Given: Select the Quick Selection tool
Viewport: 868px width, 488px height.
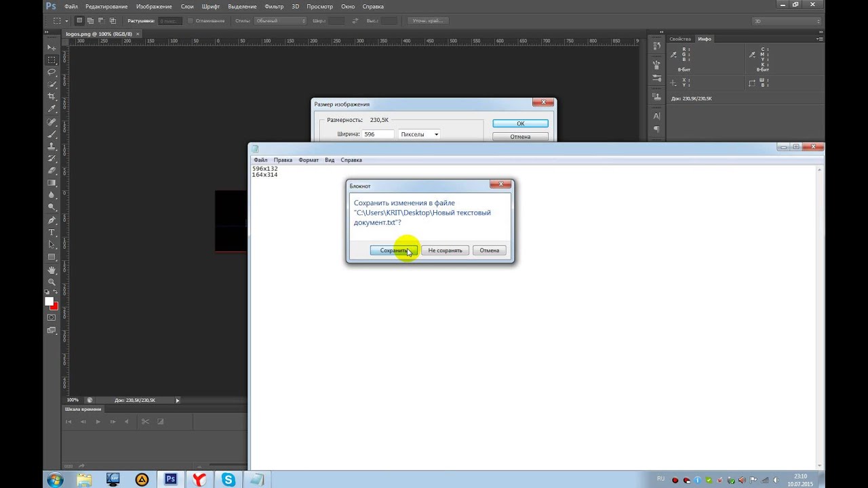Looking at the screenshot, I should pyautogui.click(x=52, y=84).
